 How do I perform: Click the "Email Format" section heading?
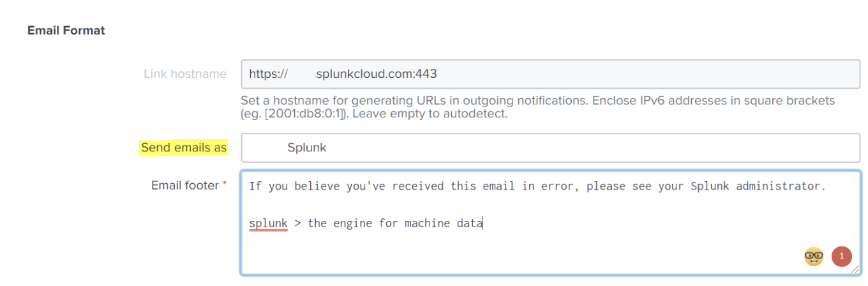point(66,30)
